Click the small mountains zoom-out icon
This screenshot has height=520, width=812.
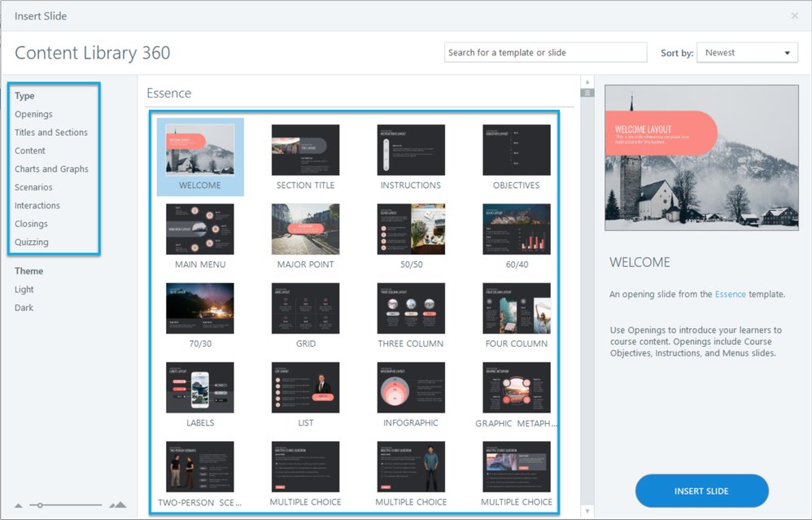pyautogui.click(x=18, y=505)
